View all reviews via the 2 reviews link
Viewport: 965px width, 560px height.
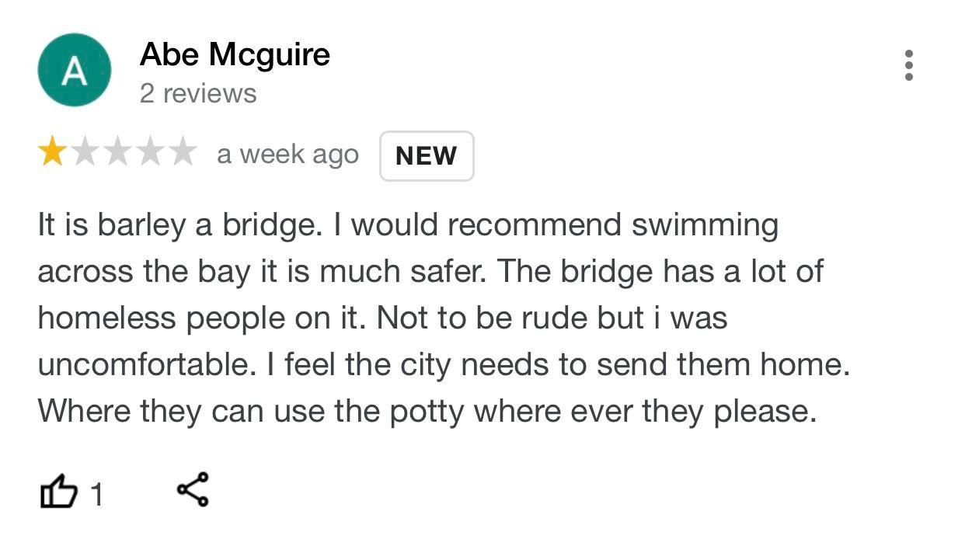(197, 92)
